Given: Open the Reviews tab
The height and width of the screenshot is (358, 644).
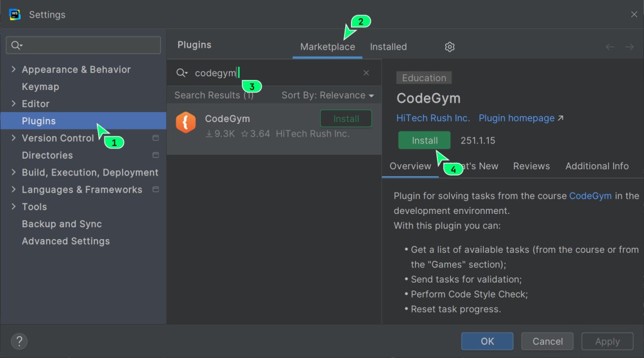Looking at the screenshot, I should coord(531,166).
